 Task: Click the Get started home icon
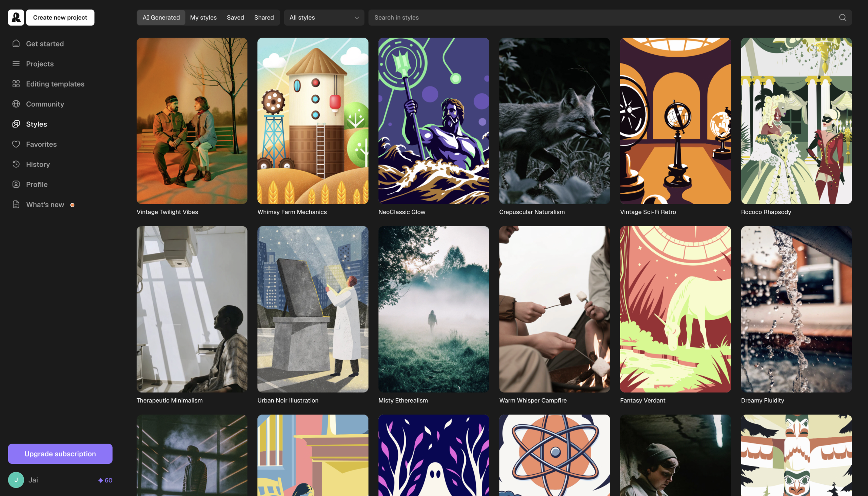pos(16,44)
